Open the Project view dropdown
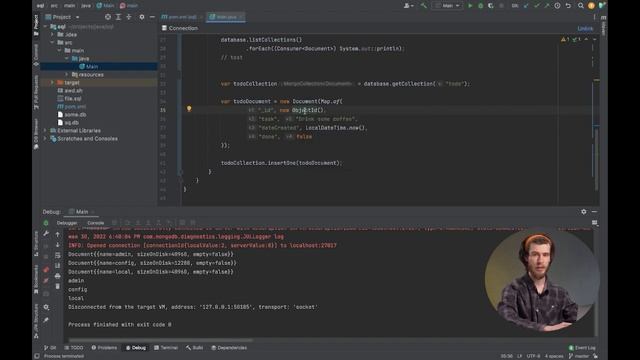The image size is (640, 360). click(62, 17)
